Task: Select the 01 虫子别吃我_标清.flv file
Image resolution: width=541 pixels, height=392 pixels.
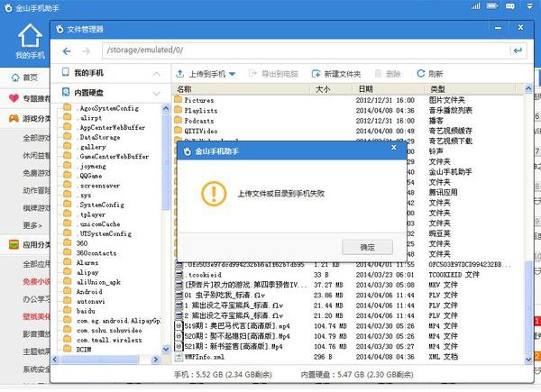Action: pos(348,295)
